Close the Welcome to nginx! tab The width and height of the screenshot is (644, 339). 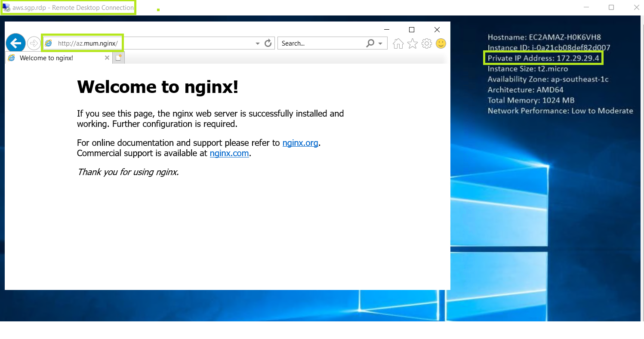click(107, 58)
